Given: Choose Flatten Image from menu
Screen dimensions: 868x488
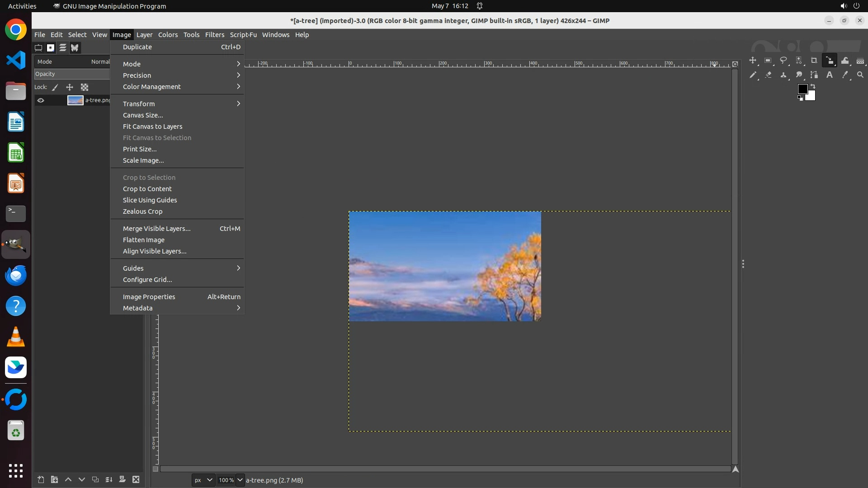Looking at the screenshot, I should [144, 240].
